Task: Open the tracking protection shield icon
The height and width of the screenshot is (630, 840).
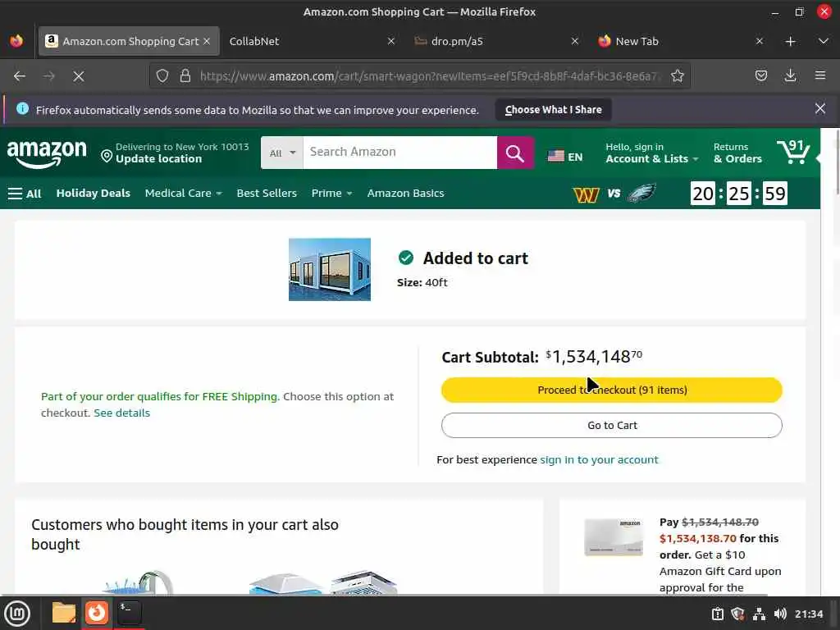Action: (162, 76)
